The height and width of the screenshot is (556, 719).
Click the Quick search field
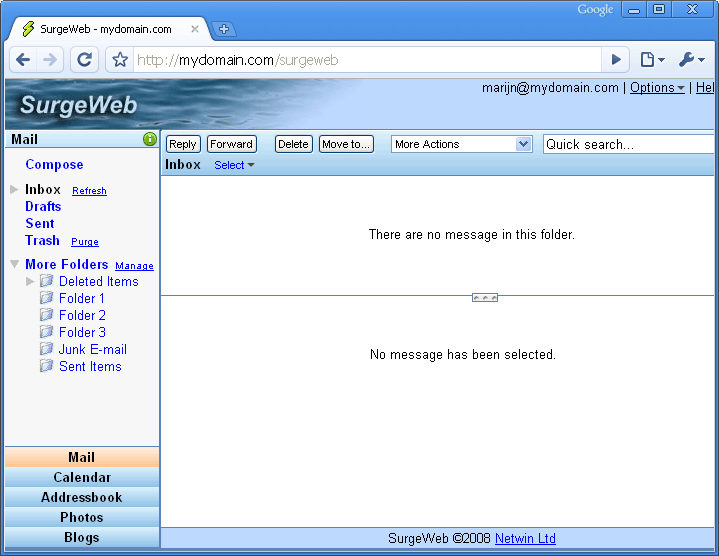(628, 144)
